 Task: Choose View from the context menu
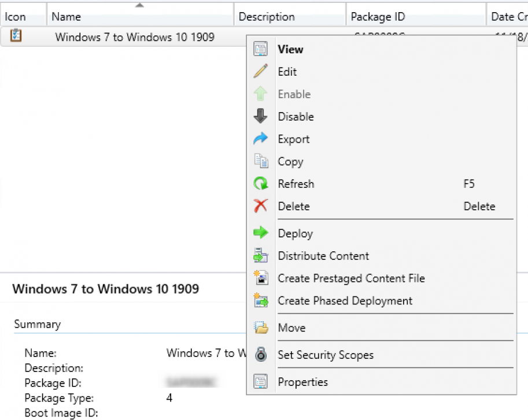point(292,50)
